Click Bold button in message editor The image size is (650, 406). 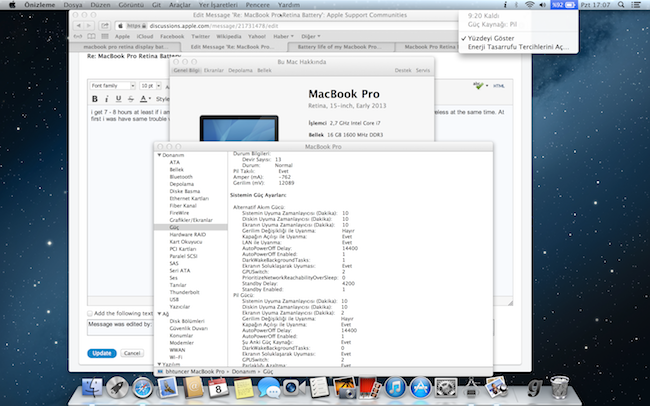(x=95, y=99)
